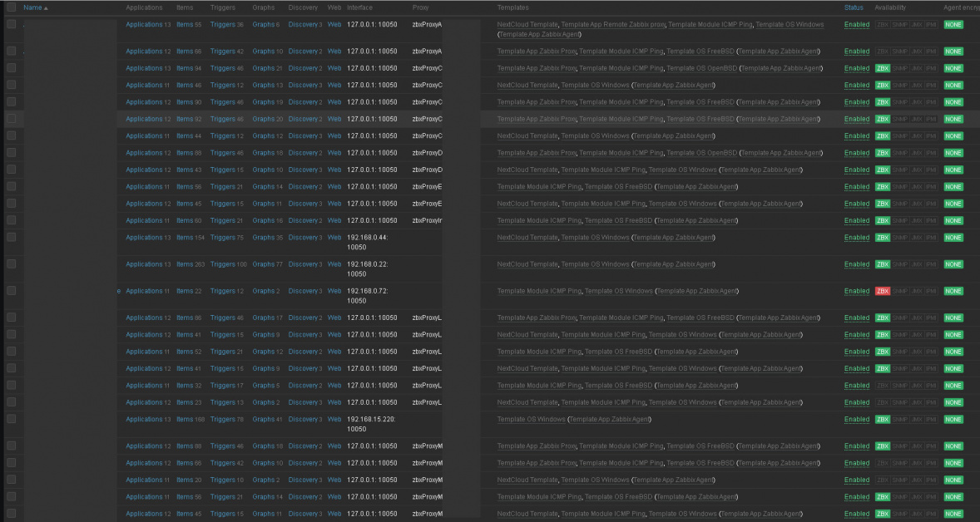Click green ZBX badge in Items 44 row
980x522 pixels.
point(883,135)
